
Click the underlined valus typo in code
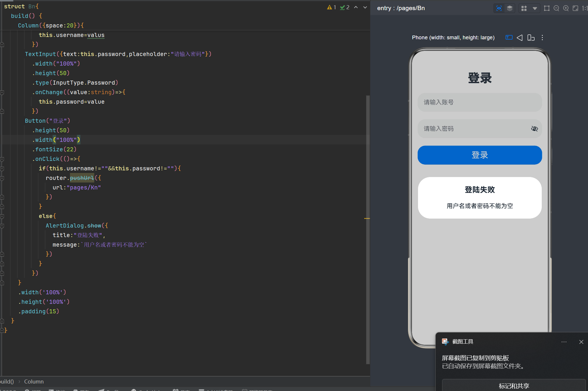click(96, 35)
